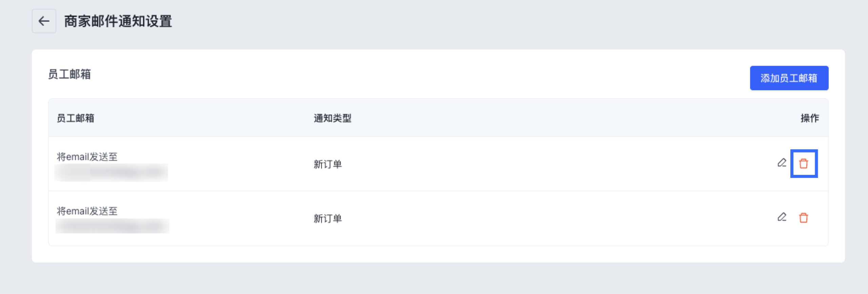Click the 操作 column header
Viewport: 868px width, 294px height.
810,118
